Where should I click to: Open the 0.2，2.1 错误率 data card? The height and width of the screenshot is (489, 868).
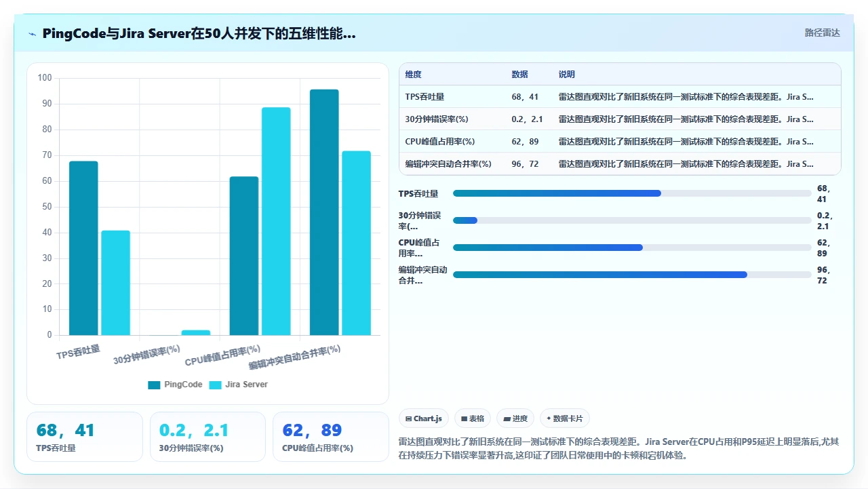point(208,437)
